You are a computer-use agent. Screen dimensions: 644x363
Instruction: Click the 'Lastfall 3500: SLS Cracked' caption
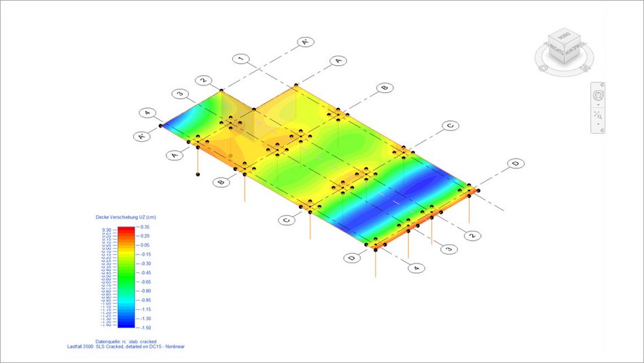(126, 347)
